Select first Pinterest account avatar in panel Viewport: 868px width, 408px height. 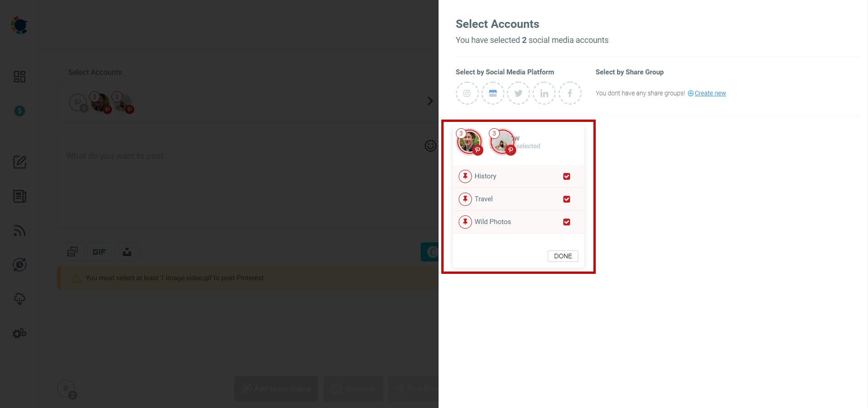coord(470,142)
